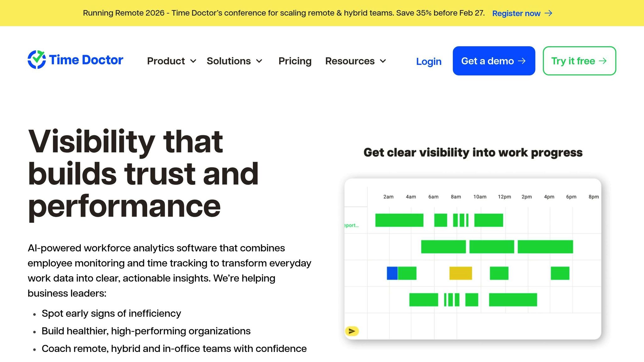Click the arrow icon in Get a demo
This screenshot has width=644, height=362.
522,61
